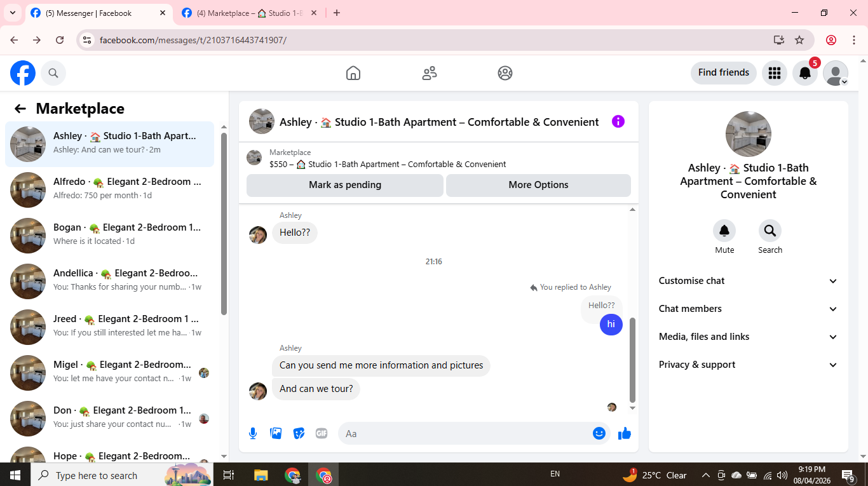
Task: Click the conversation list scrollbar
Action: pyautogui.click(x=224, y=224)
